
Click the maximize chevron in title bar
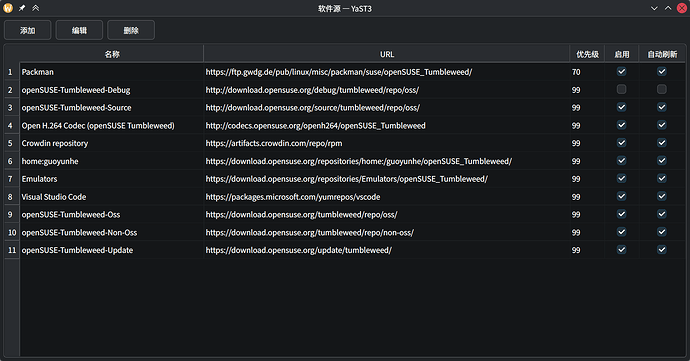click(x=668, y=8)
